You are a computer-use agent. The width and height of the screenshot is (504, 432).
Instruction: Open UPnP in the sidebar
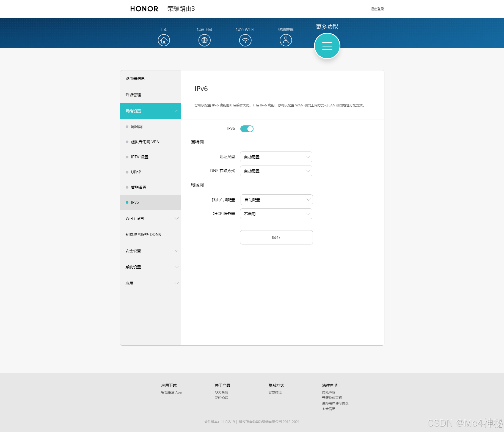(150, 172)
